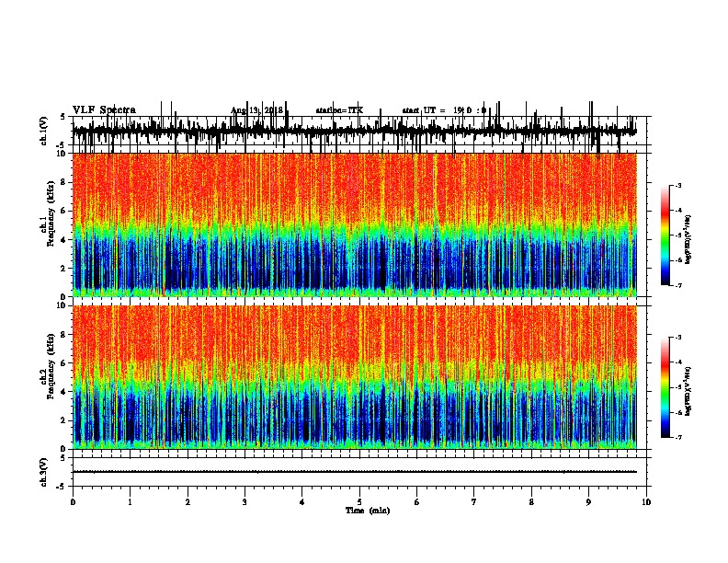Click the ch.1 voltage waveform trace

354,131
